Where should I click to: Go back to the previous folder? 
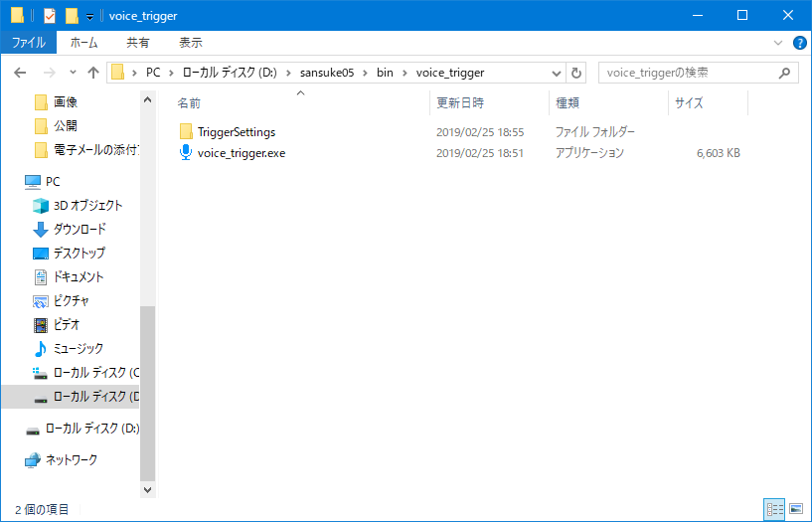(20, 73)
